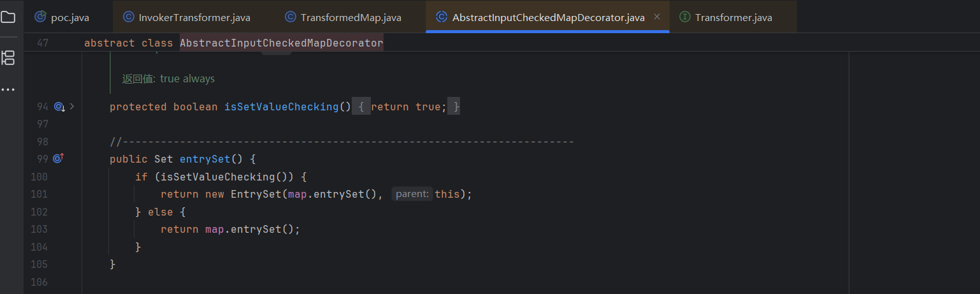This screenshot has width=980, height=294.
Task: Click the overridden-method gutter icon on line 94
Action: (60, 107)
